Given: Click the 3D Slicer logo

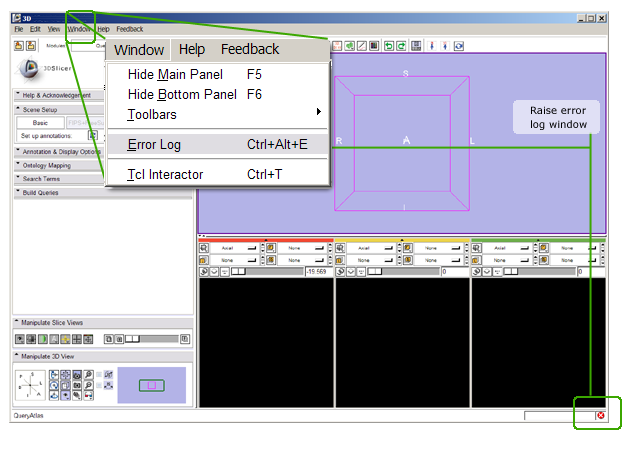Looking at the screenshot, I should (x=31, y=68).
